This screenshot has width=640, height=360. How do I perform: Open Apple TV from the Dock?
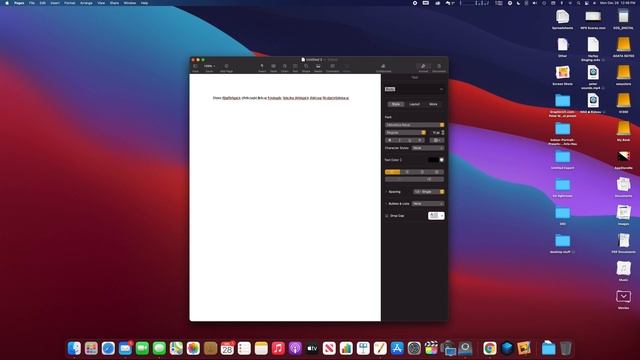tap(312, 348)
